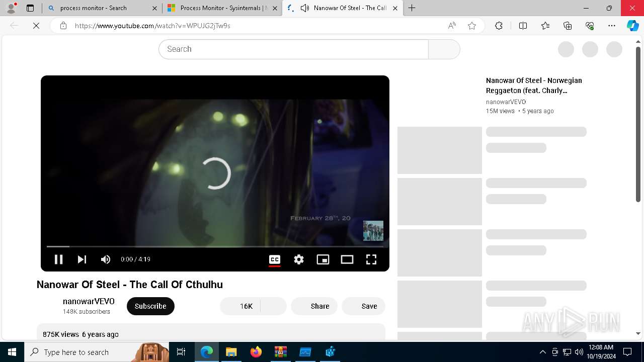
Task: Open the taskbar volume control
Action: [579, 352]
